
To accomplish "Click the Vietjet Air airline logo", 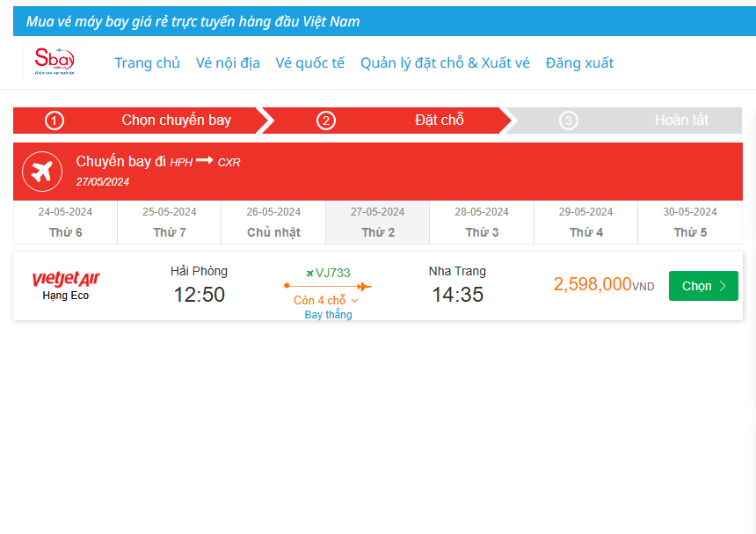I will 66,280.
